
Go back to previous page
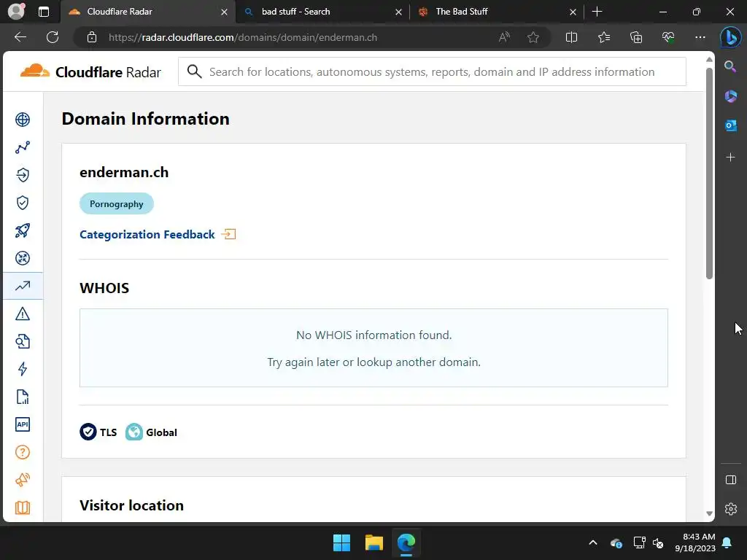[20, 37]
